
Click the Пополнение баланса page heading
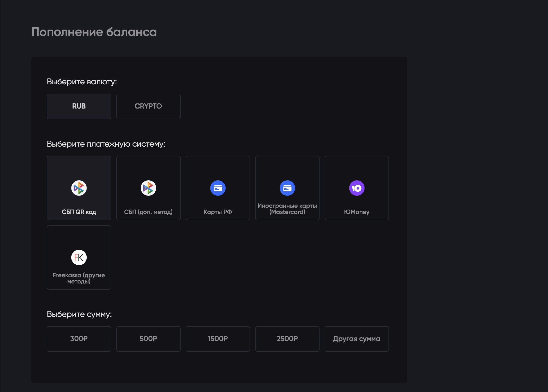pos(94,32)
